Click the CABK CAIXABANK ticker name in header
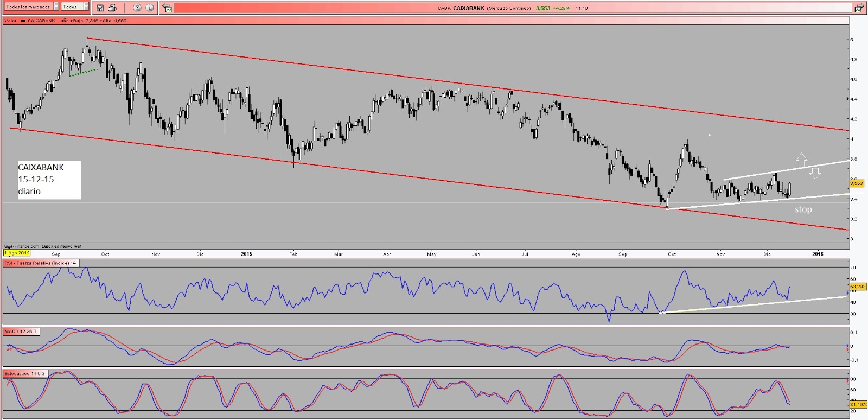This screenshot has height=420, width=868. click(461, 8)
